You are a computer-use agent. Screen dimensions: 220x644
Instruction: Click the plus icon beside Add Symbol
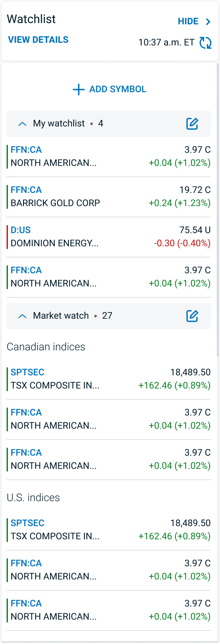click(78, 89)
